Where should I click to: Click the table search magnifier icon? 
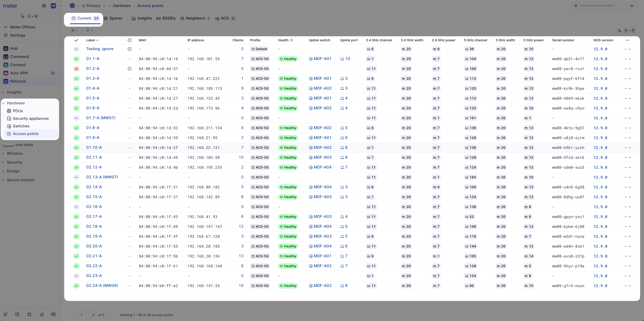point(619,30)
